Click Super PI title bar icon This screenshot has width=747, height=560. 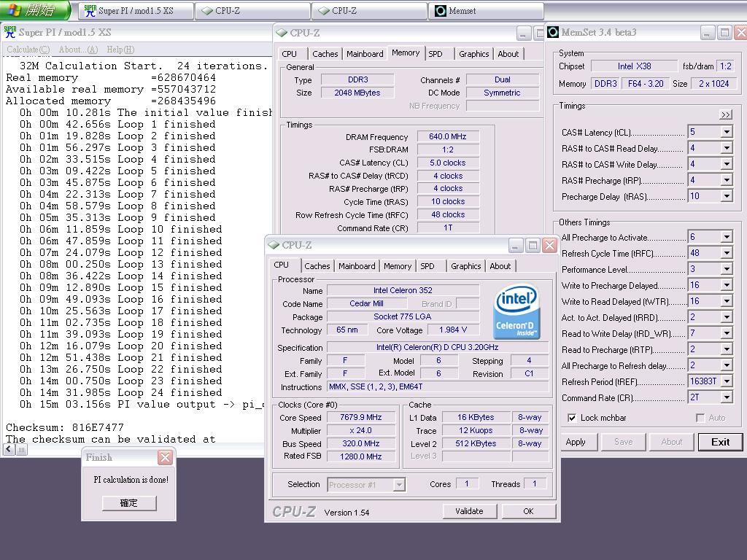click(9, 32)
